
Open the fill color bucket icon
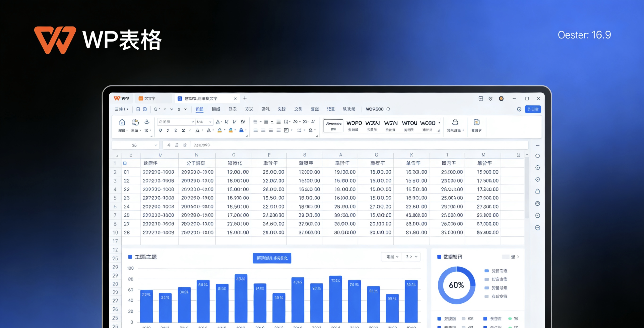[x=230, y=131]
